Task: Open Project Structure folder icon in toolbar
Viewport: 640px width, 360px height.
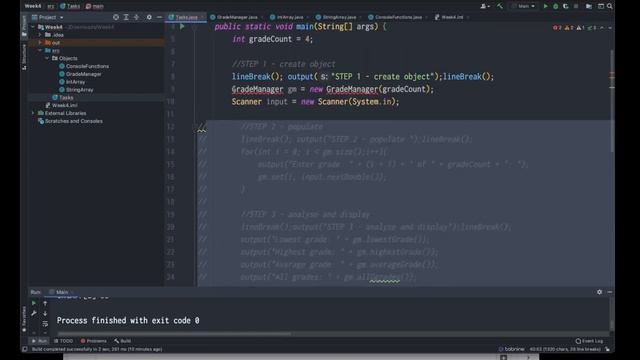Action: click(x=589, y=6)
